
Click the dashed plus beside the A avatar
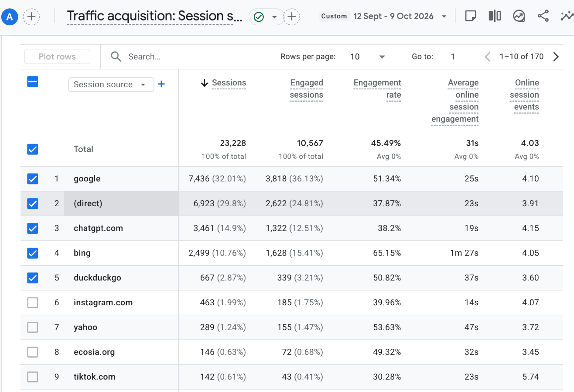coord(31,17)
